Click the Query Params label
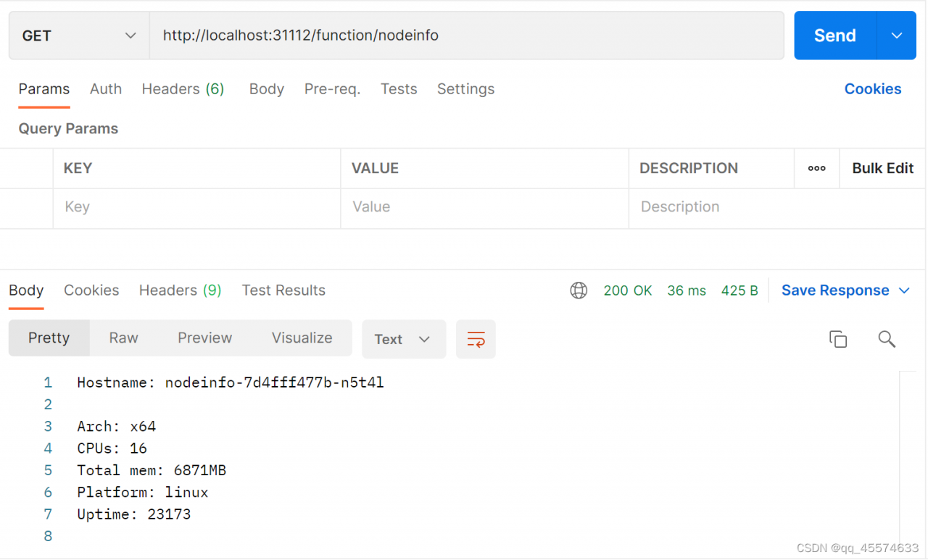This screenshot has width=928, height=560. [x=68, y=129]
